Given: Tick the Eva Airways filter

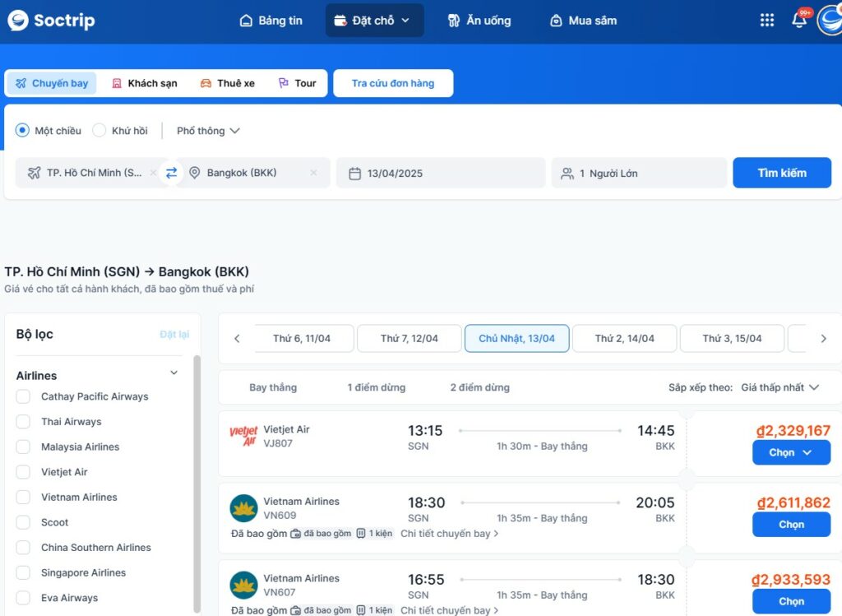Looking at the screenshot, I should [x=23, y=598].
